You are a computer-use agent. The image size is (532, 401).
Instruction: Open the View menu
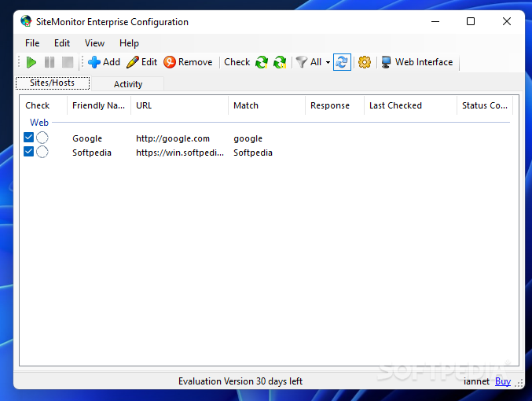point(94,43)
